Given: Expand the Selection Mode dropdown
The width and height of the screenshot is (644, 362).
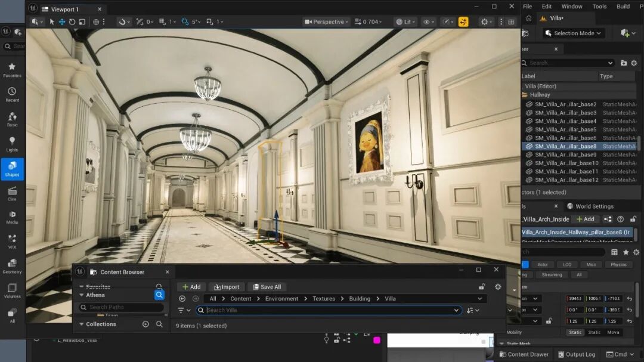Looking at the screenshot, I should pyautogui.click(x=574, y=33).
